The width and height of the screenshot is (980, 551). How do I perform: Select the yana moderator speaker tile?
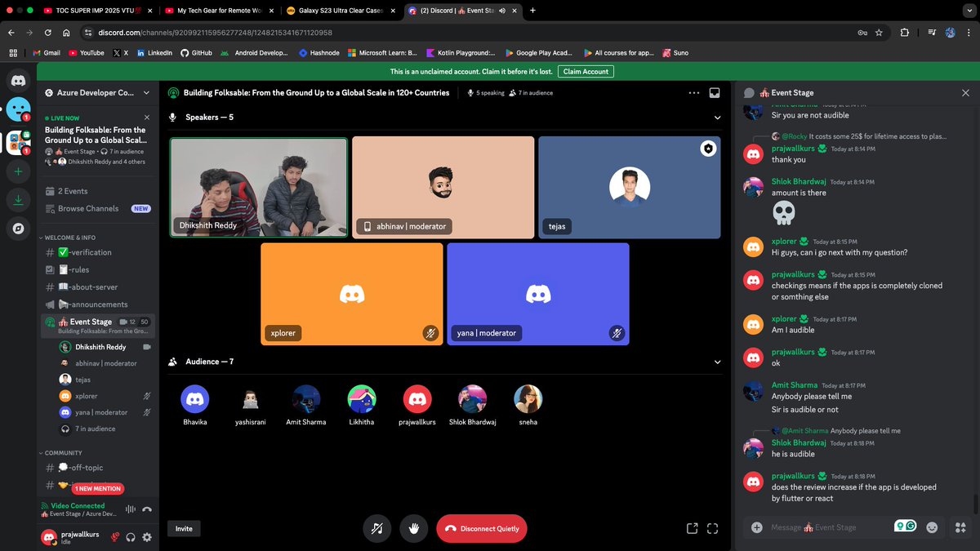[x=538, y=294]
